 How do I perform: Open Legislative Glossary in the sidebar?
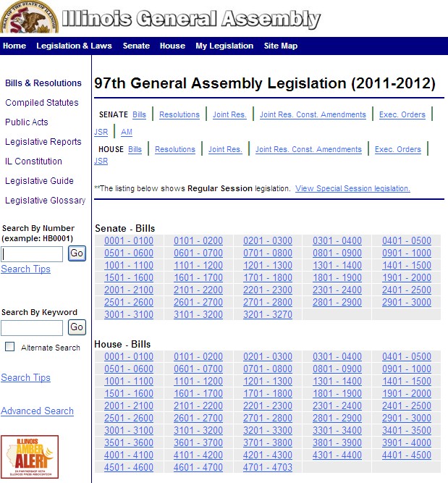tap(46, 201)
